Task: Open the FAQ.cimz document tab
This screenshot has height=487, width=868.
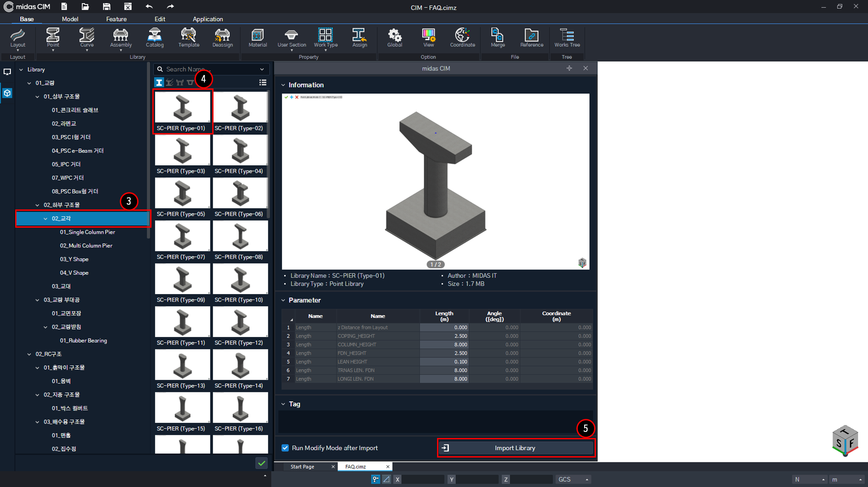Action: tap(355, 466)
